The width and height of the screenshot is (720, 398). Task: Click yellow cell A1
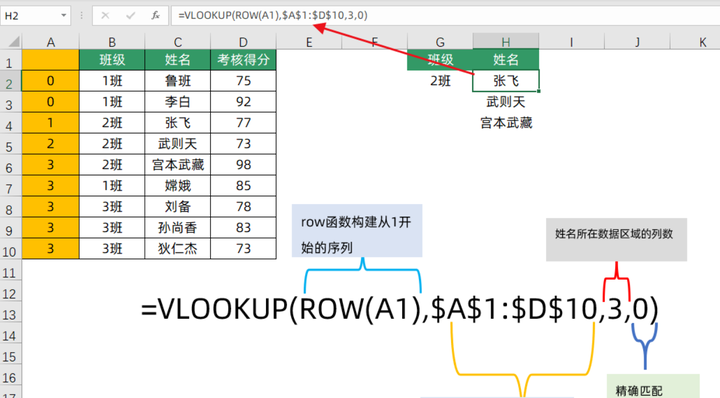[x=51, y=60]
